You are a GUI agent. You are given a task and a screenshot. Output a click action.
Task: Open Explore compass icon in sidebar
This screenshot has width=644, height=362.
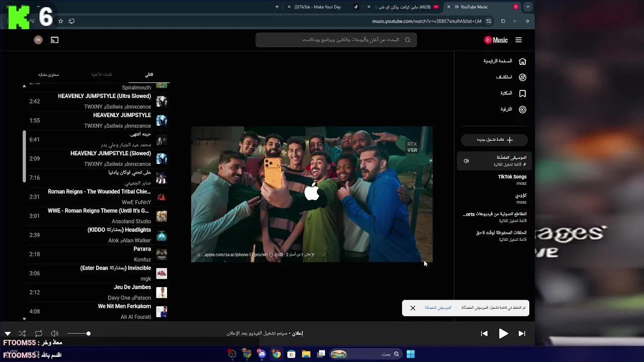tap(522, 77)
